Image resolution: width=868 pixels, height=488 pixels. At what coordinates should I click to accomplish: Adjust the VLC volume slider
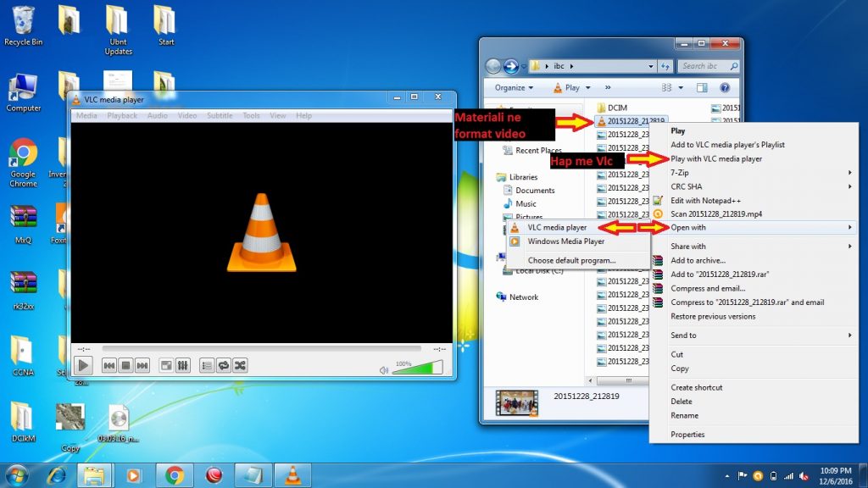(x=417, y=368)
